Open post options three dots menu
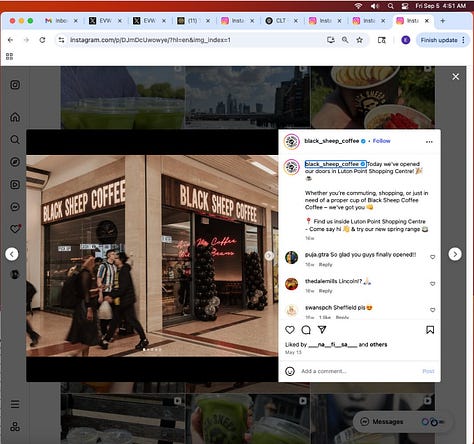Viewport: 474px width, 444px height. click(429, 142)
